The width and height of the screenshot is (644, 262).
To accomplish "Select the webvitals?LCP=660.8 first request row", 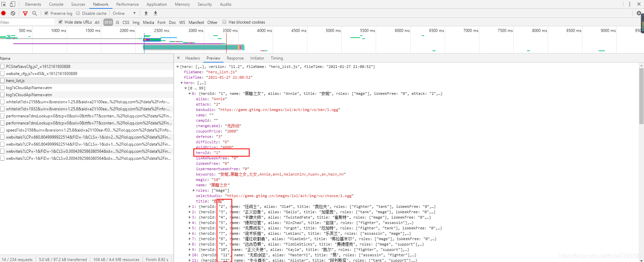I will [87, 137].
